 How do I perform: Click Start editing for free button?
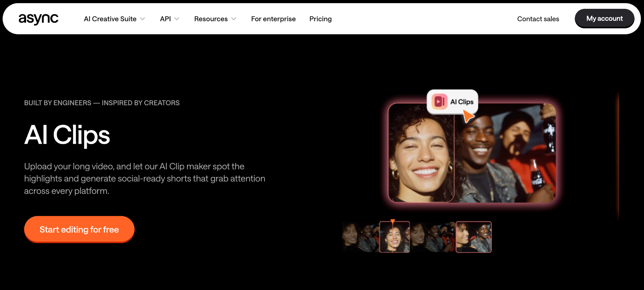click(79, 229)
